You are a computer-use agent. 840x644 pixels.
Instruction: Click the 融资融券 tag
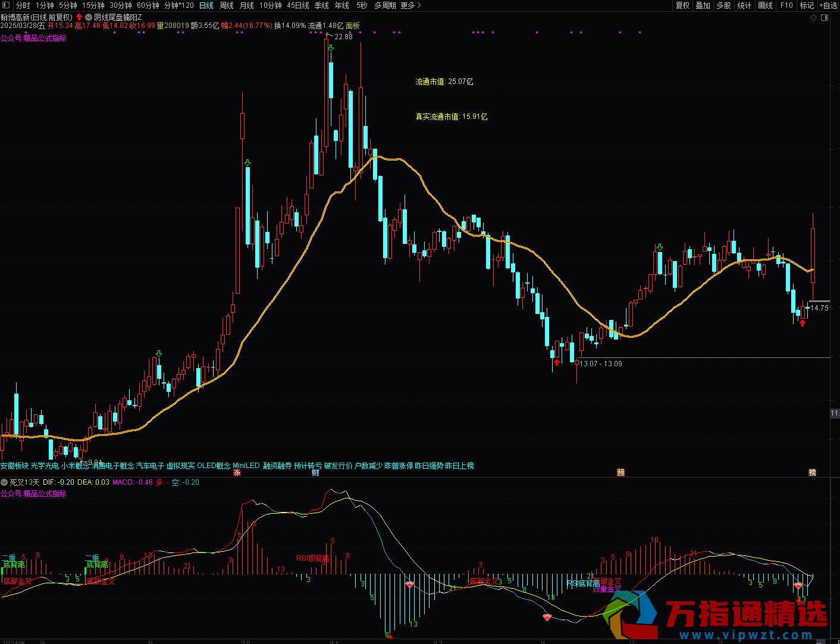pos(277,466)
